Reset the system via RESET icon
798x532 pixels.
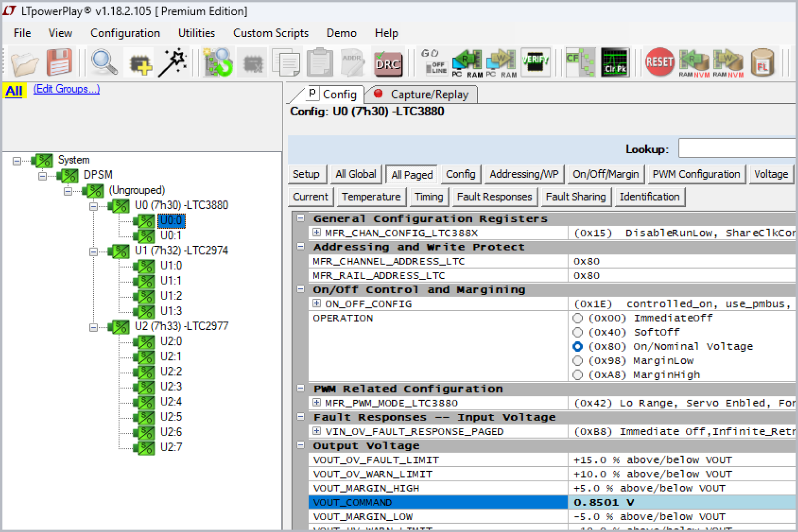(659, 62)
